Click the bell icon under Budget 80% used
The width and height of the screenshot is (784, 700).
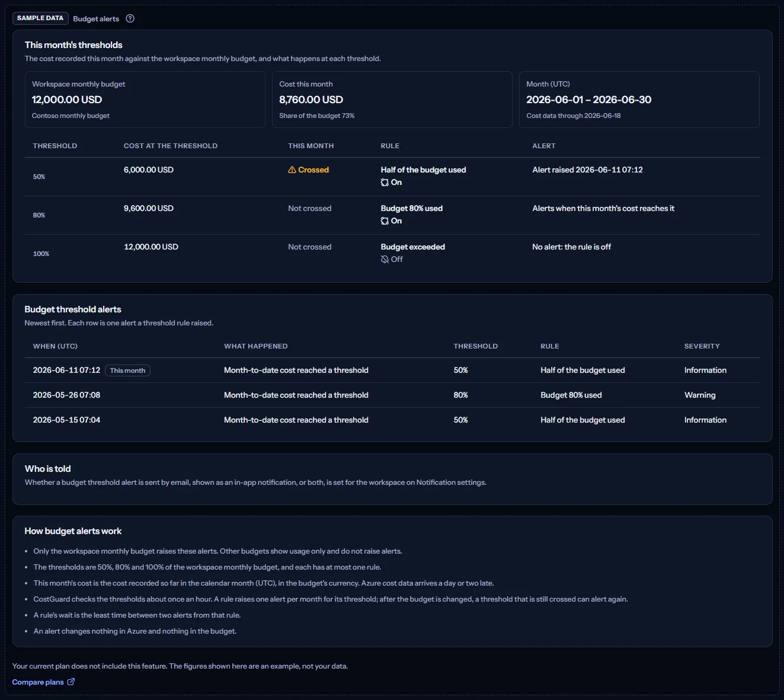tap(385, 221)
